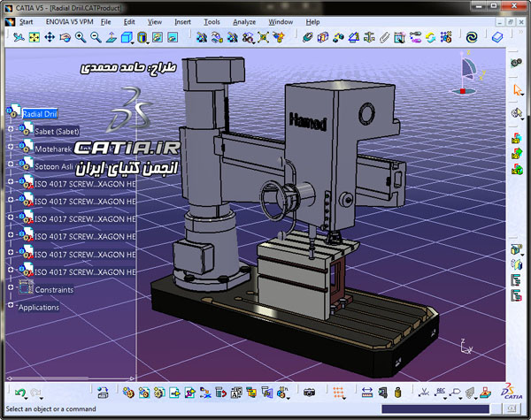
Task: Click the tree panel horizontal scrollbar
Action: tap(71, 378)
